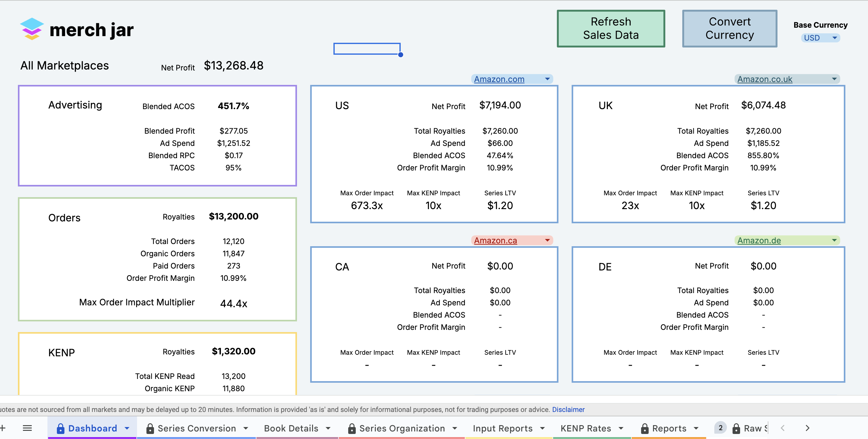Click the lock icon on Dashboard tab
This screenshot has height=439, width=868.
coord(61,428)
